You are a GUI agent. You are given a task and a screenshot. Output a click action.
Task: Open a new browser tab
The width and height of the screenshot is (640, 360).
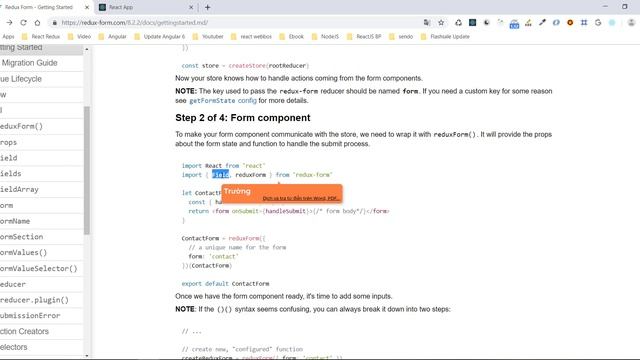pyautogui.click(x=208, y=7)
